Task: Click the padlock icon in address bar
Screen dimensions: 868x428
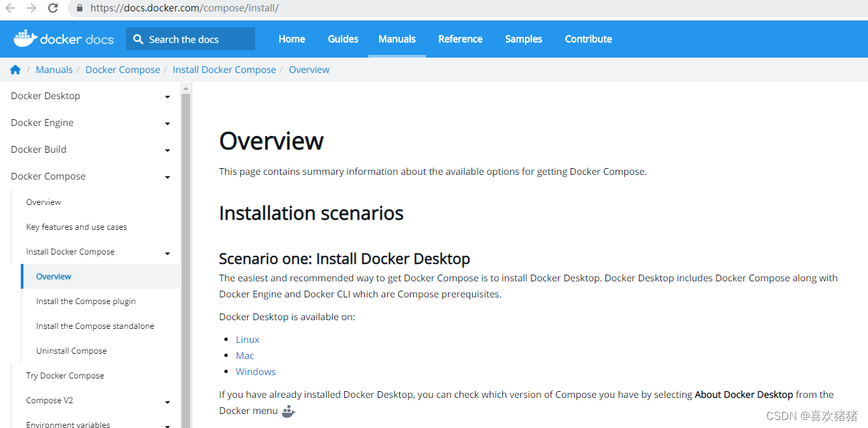Action: pos(80,9)
